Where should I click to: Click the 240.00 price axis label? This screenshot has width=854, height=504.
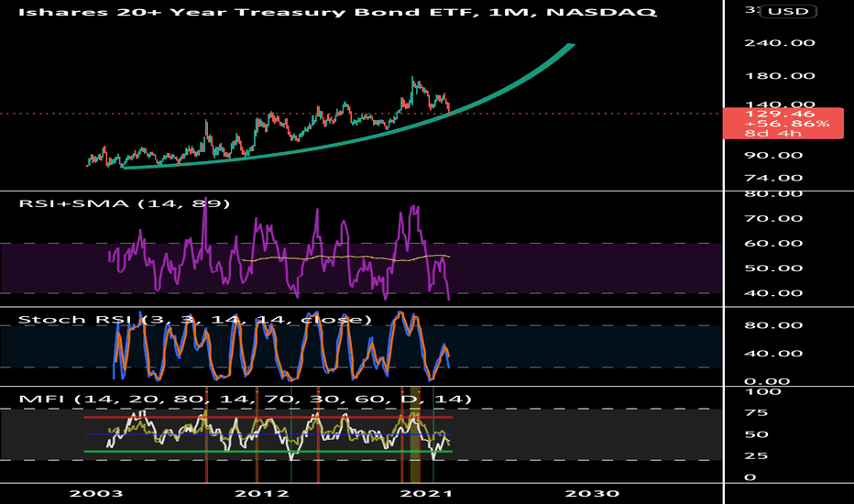tap(780, 43)
